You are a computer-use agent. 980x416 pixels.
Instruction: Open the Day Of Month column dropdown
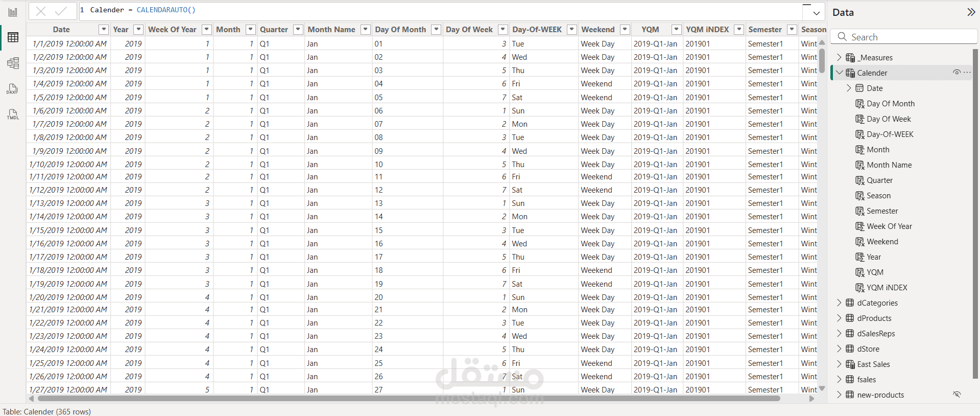click(x=436, y=30)
